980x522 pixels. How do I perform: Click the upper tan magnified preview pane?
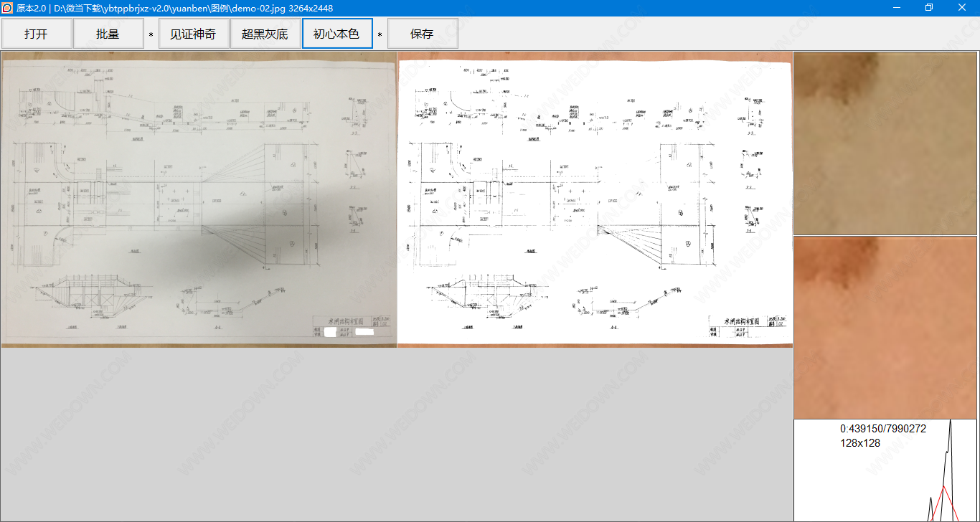pyautogui.click(x=885, y=143)
